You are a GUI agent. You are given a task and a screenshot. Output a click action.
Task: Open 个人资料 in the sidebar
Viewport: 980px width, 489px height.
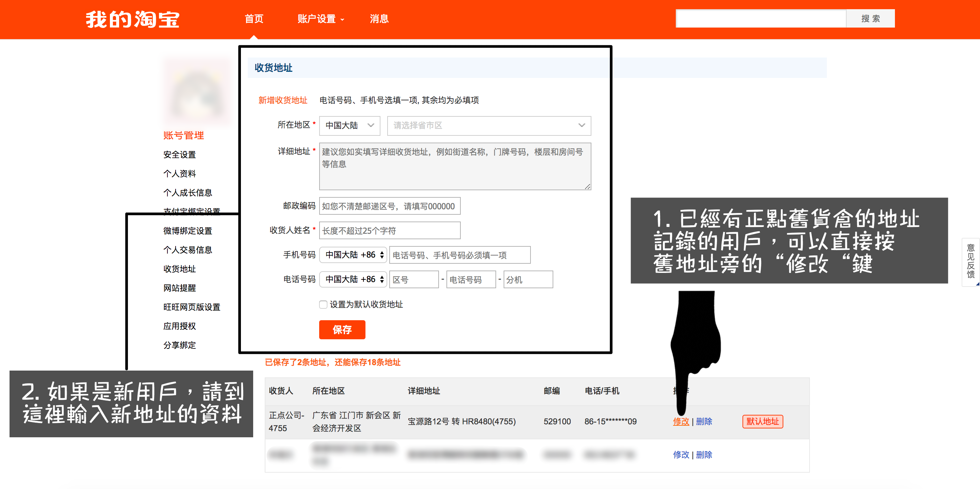[180, 174]
